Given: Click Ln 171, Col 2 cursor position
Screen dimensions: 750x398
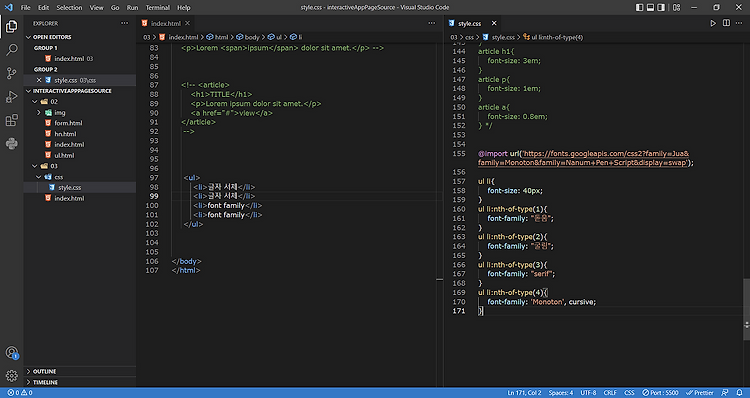Looking at the screenshot, I should [x=524, y=393].
